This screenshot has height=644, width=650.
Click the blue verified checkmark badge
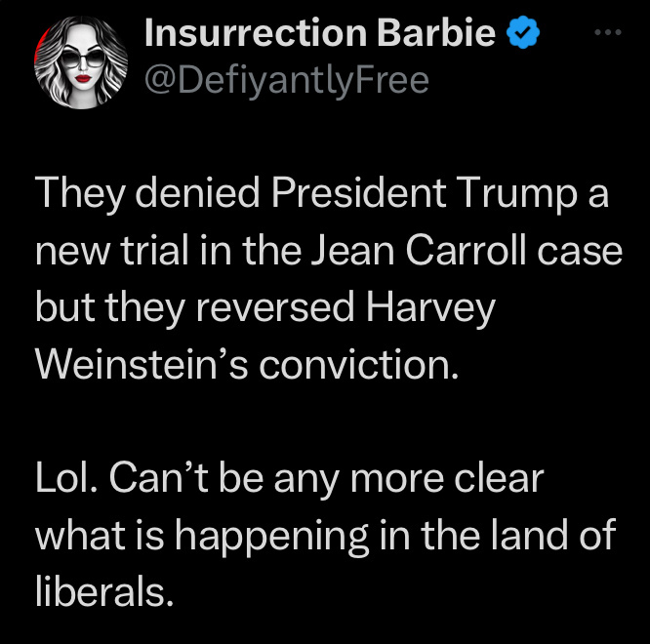[525, 34]
